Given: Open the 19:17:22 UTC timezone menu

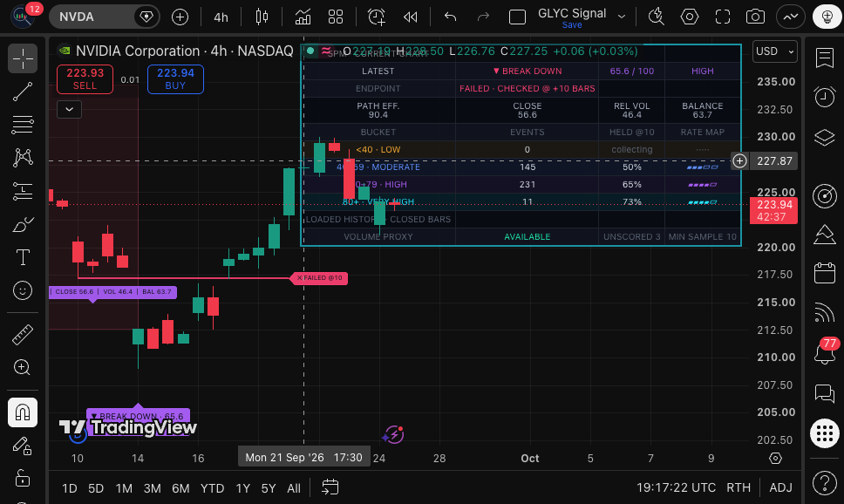Looking at the screenshot, I should click(676, 487).
